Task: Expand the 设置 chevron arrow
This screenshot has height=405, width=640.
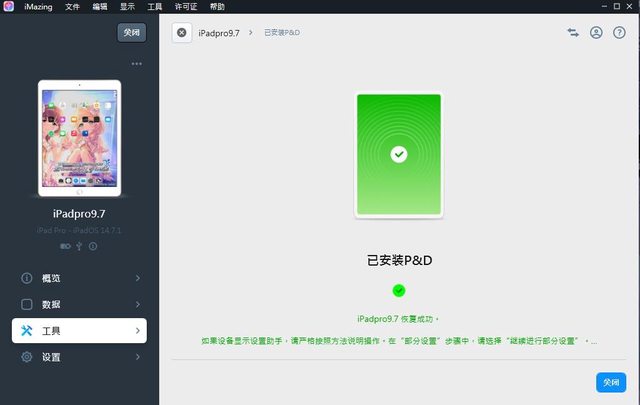Action: point(138,357)
